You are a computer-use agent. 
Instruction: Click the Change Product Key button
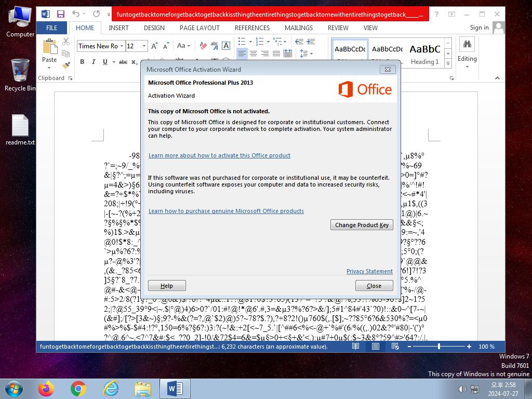362,225
